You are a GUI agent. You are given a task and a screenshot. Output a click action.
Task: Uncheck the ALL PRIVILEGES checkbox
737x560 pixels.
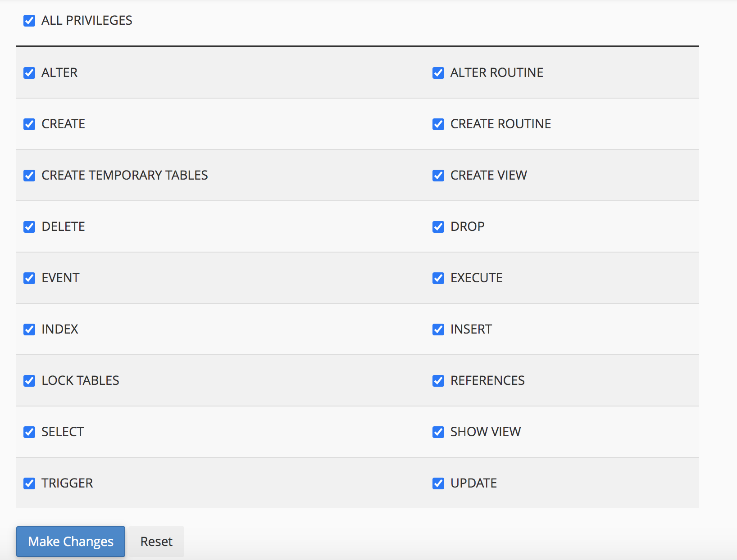click(29, 20)
